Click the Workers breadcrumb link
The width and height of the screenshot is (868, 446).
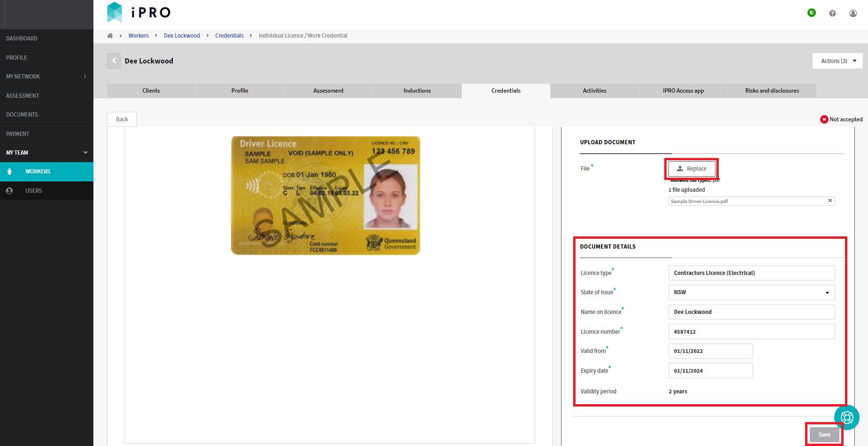tap(138, 36)
